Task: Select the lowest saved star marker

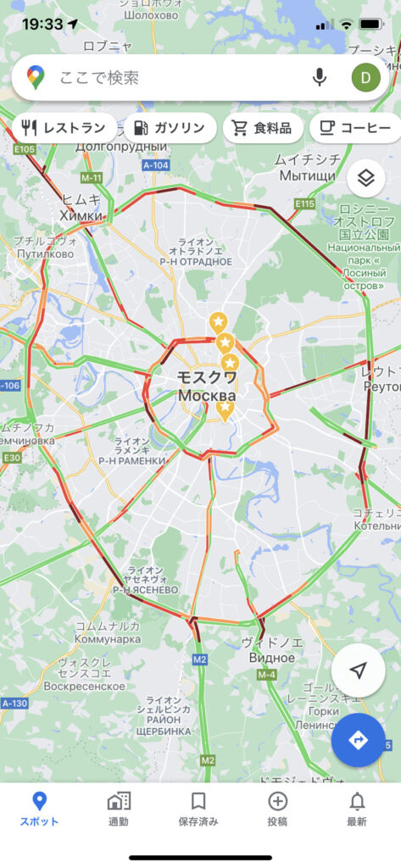Action: click(225, 410)
